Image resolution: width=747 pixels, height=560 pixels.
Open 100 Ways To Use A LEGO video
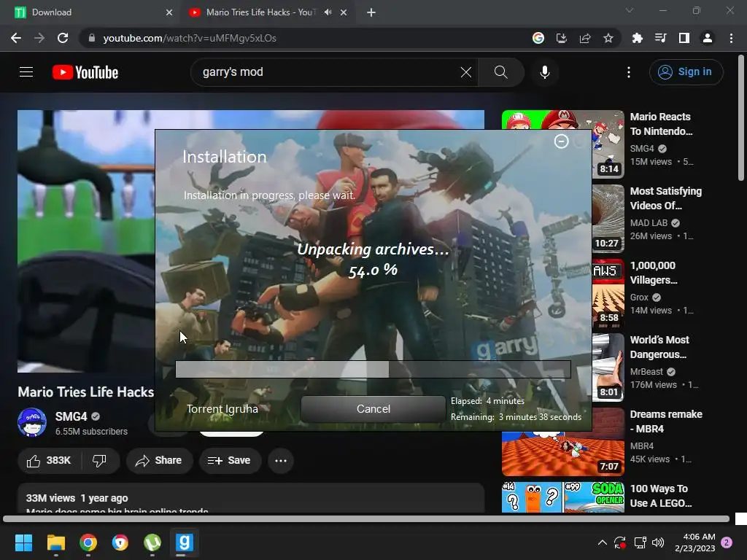coord(661,496)
